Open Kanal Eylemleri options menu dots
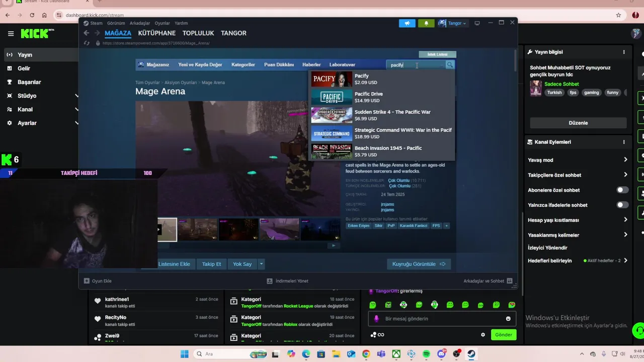Viewport: 644px width, 362px height. coord(624,142)
